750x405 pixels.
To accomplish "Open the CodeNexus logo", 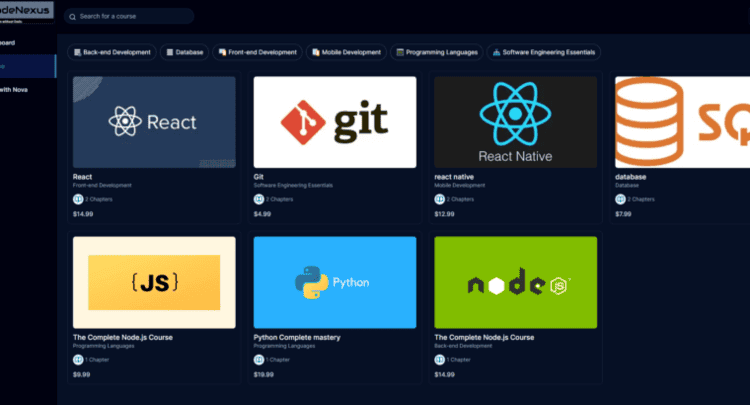I will (26, 11).
